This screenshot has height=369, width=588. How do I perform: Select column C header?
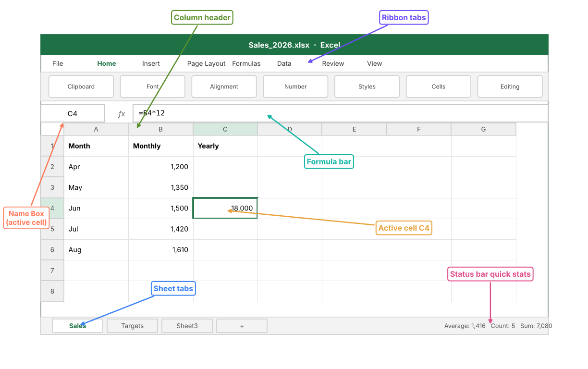coord(225,129)
